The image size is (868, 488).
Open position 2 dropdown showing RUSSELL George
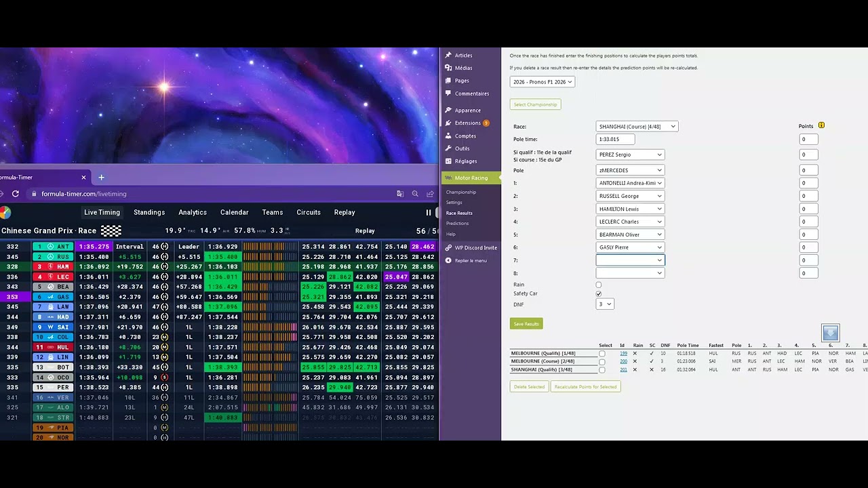pos(630,196)
